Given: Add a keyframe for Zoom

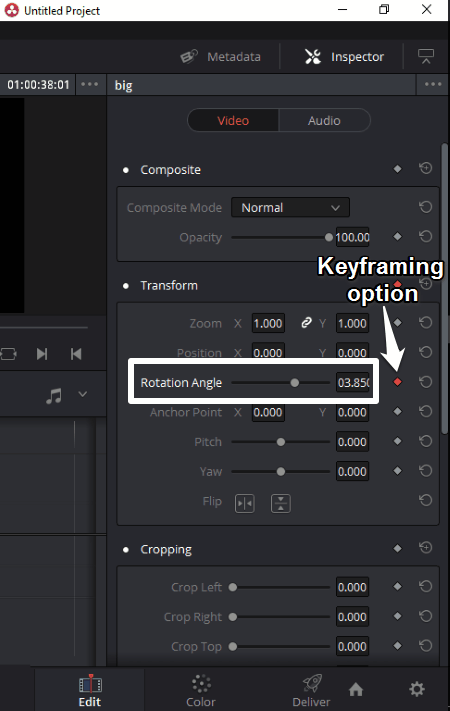Looking at the screenshot, I should (397, 322).
